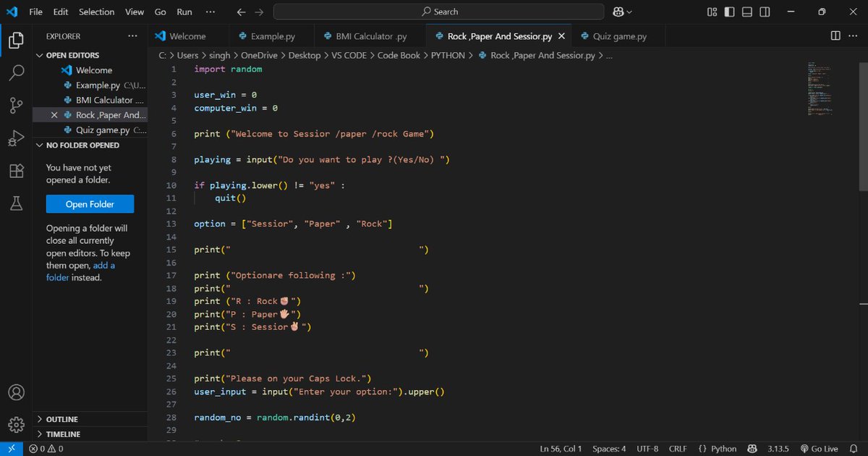Toggle Primary Side Bar visibility
This screenshot has width=868, height=456.
pyautogui.click(x=729, y=12)
